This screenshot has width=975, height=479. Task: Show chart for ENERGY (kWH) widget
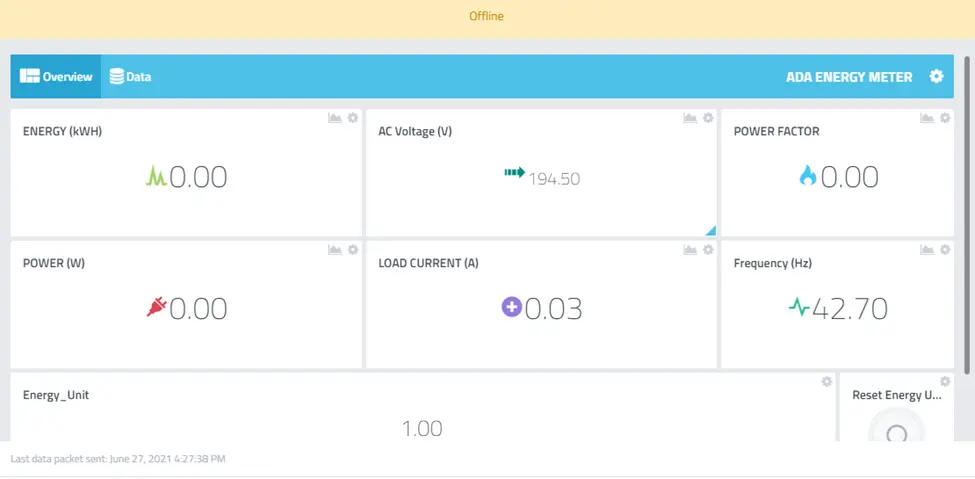(x=335, y=118)
